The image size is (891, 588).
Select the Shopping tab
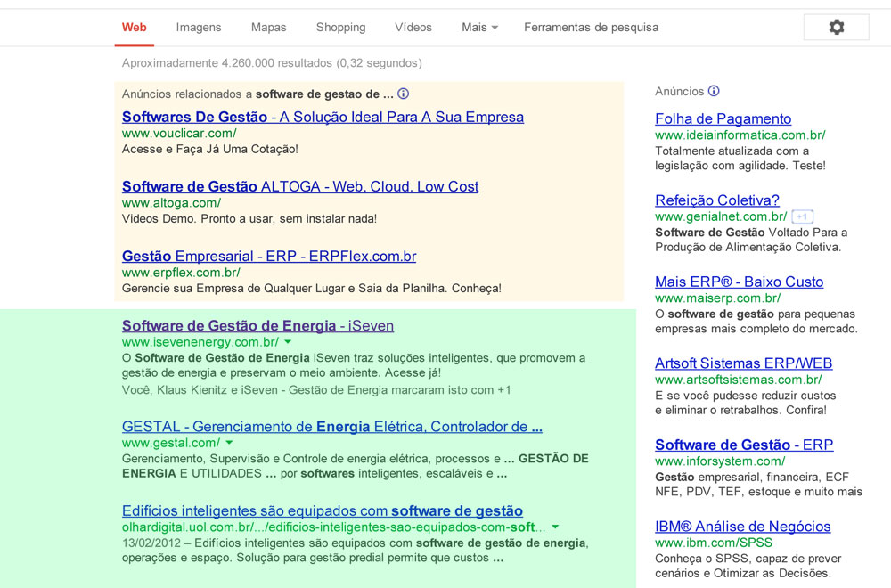coord(340,28)
